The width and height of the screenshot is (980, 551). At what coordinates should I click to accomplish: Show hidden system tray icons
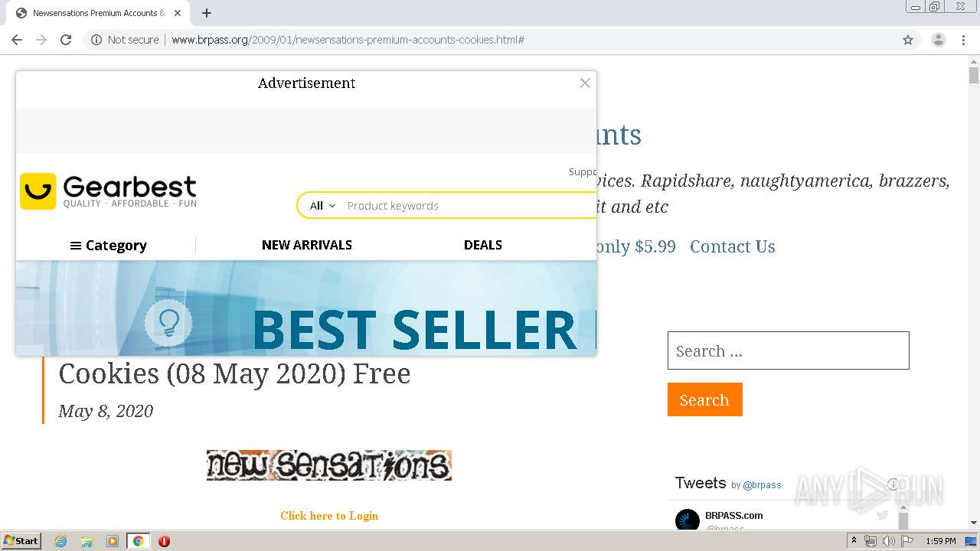(x=854, y=541)
